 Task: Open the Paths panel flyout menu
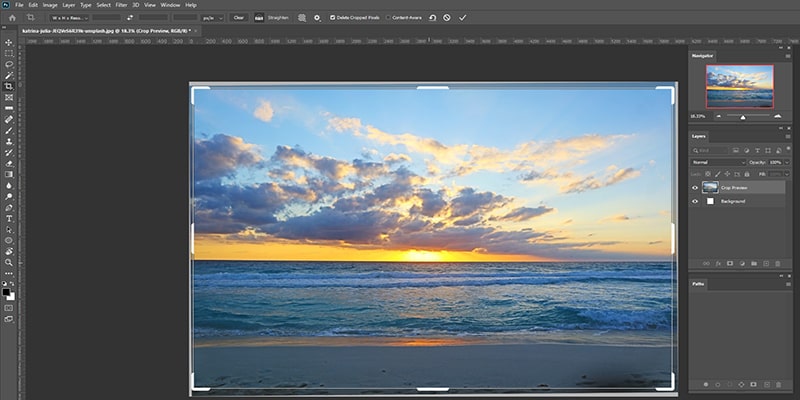pyautogui.click(x=788, y=284)
